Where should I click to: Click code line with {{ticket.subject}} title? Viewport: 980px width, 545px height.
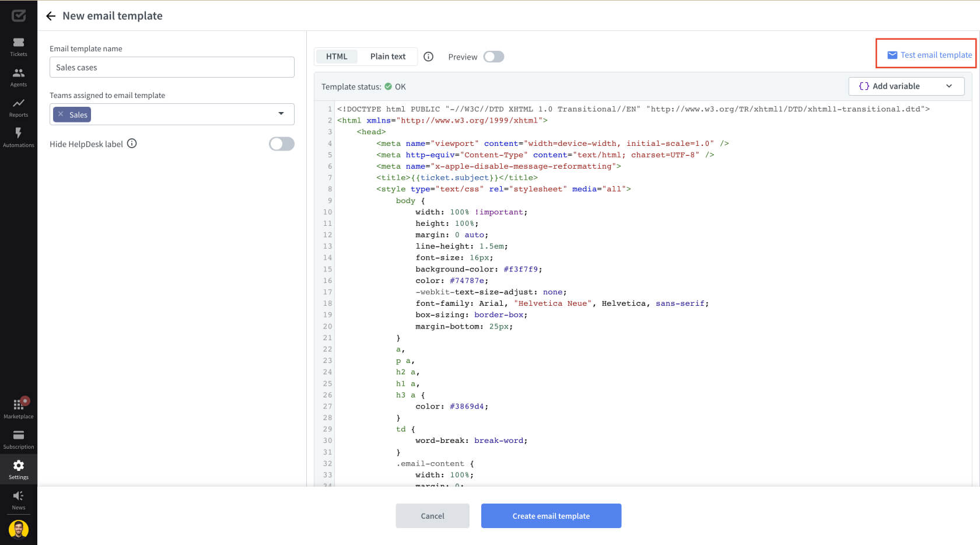click(457, 178)
